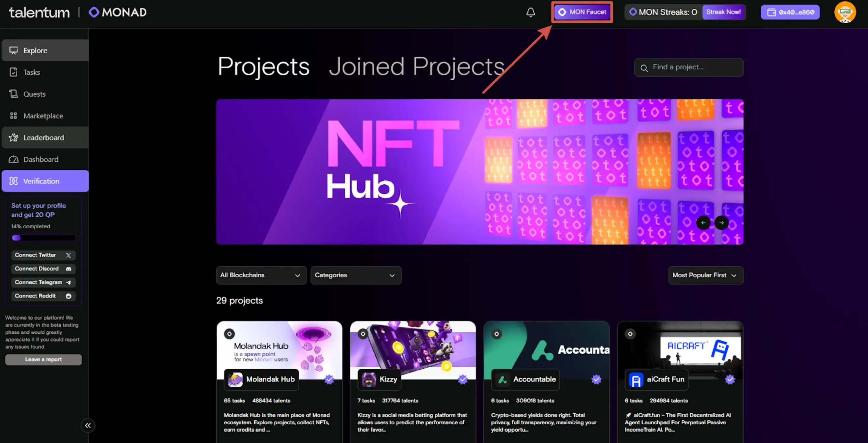Click the Connect Twitter button

coord(43,255)
